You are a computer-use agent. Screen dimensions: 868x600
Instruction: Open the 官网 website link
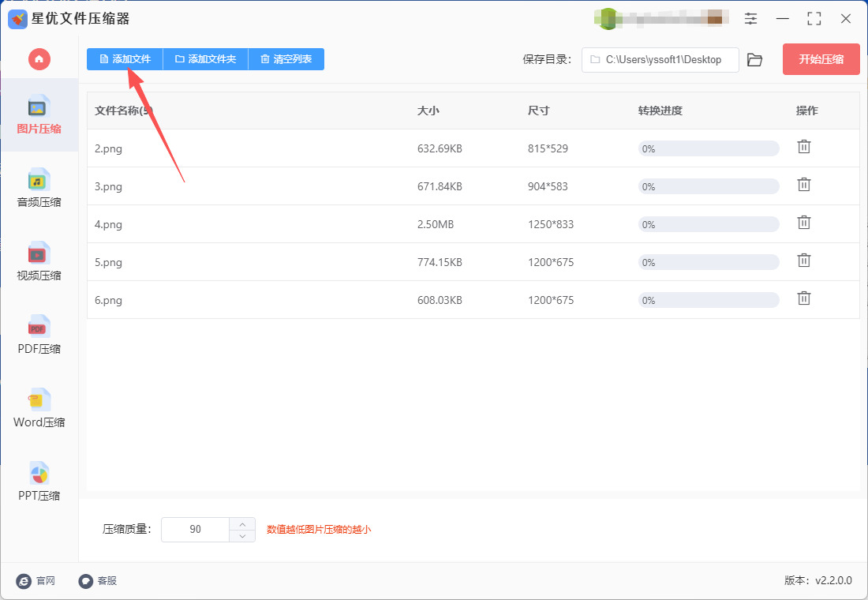[x=36, y=580]
